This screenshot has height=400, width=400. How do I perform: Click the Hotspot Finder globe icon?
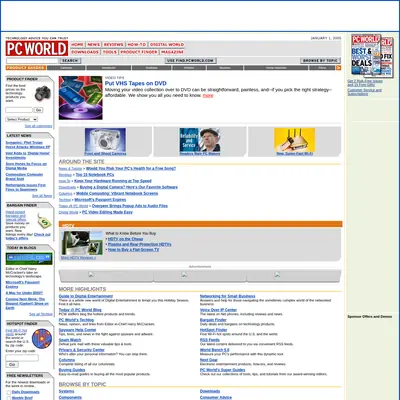42,339
